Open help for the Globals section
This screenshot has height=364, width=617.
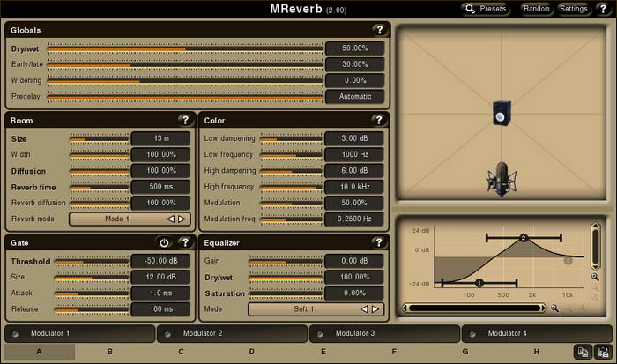point(379,30)
